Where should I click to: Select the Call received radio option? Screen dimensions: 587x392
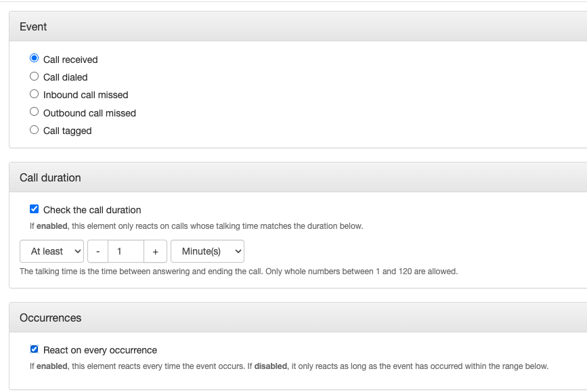click(34, 58)
